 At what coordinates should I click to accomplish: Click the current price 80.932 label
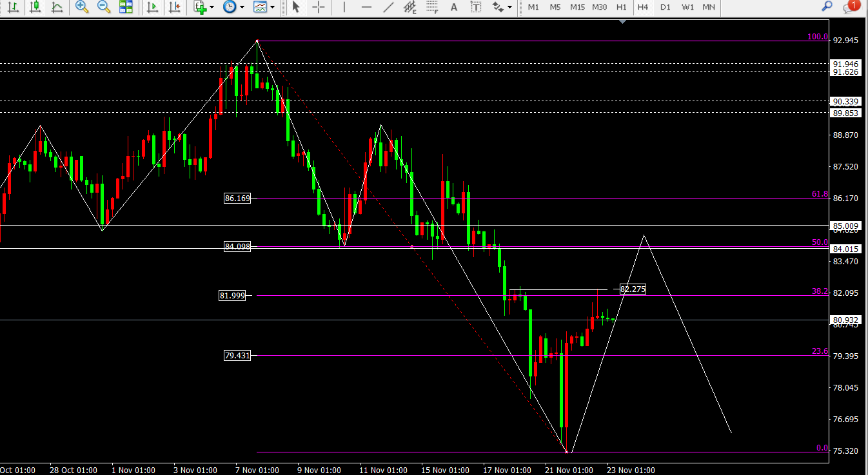point(845,320)
